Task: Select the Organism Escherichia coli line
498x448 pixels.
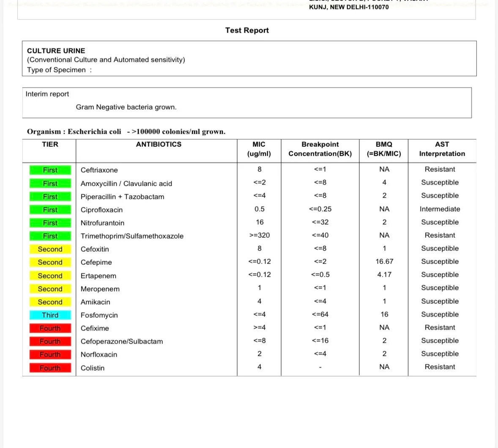Action: coord(126,132)
